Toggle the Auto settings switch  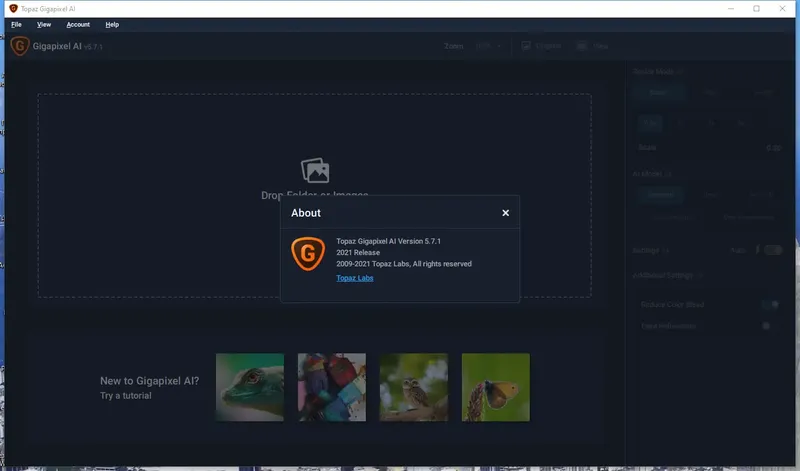(x=773, y=250)
